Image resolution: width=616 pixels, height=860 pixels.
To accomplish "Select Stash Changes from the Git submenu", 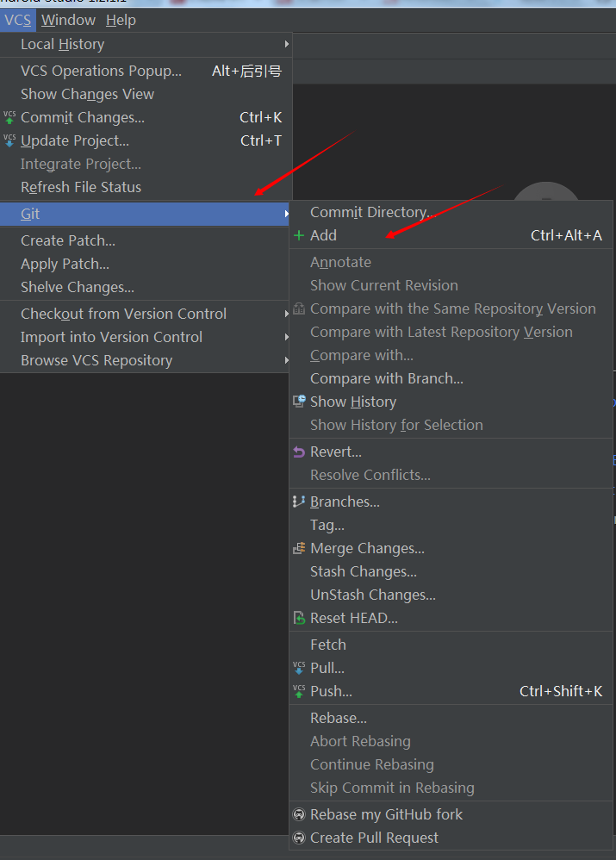I will tap(363, 571).
